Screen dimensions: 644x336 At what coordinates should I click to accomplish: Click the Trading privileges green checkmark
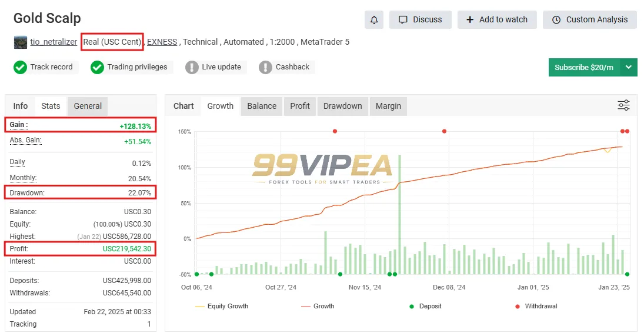click(98, 67)
